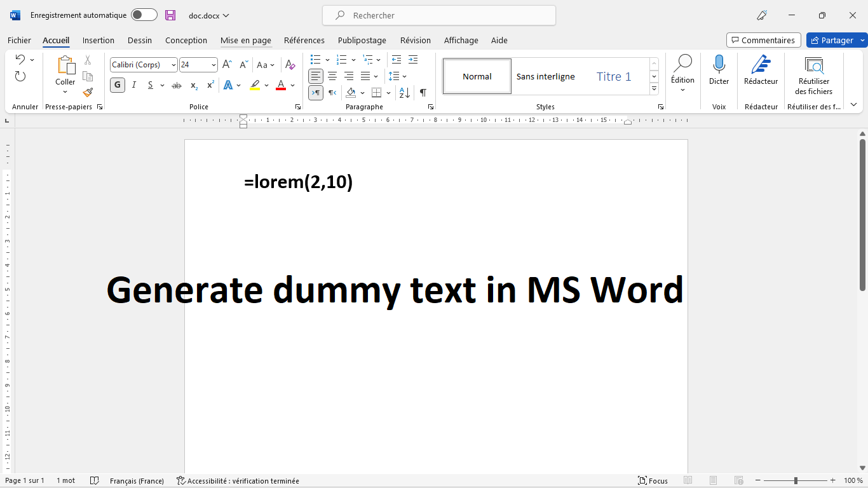Image resolution: width=868 pixels, height=488 pixels.
Task: Switch to the Références tab
Action: pos(304,40)
